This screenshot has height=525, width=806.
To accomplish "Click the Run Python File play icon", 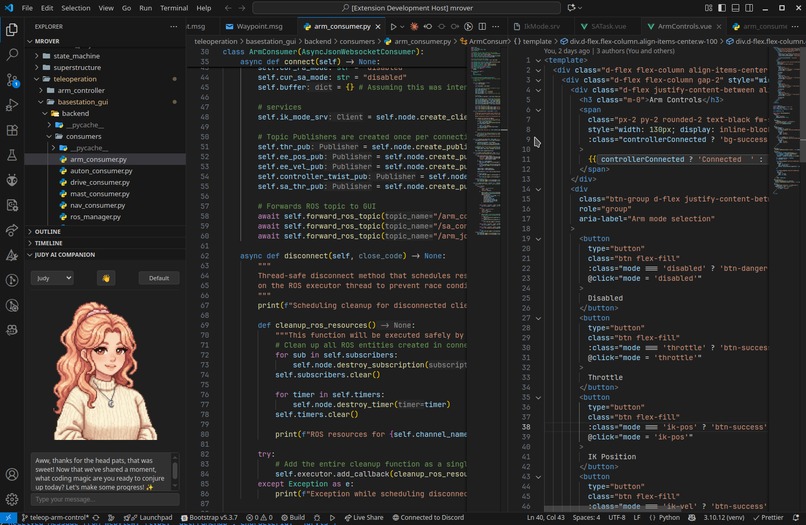I will [x=393, y=26].
